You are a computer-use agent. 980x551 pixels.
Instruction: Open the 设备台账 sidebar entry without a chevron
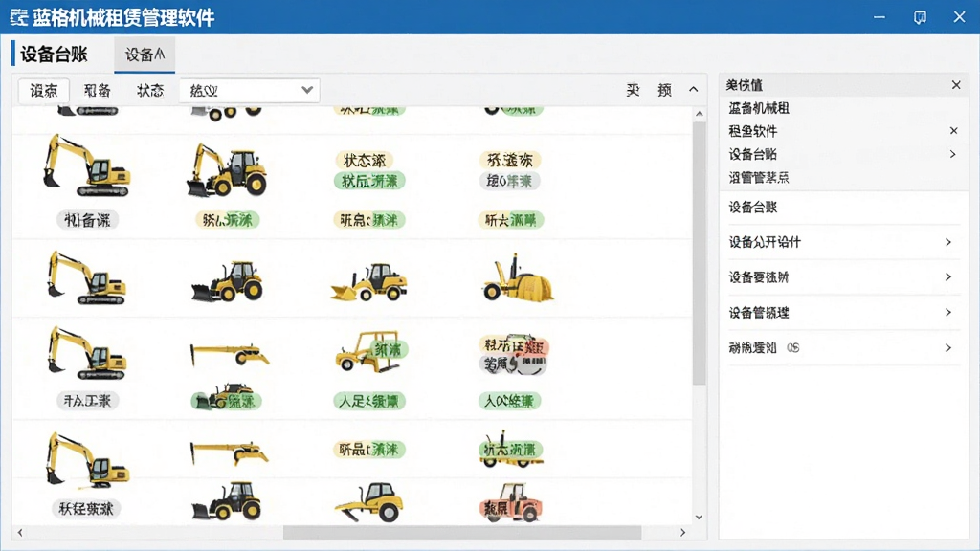[752, 208]
